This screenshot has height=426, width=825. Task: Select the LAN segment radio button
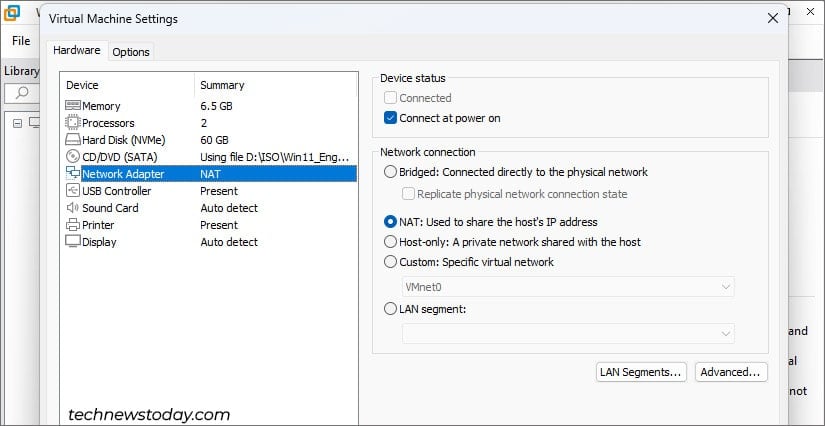pyautogui.click(x=390, y=309)
